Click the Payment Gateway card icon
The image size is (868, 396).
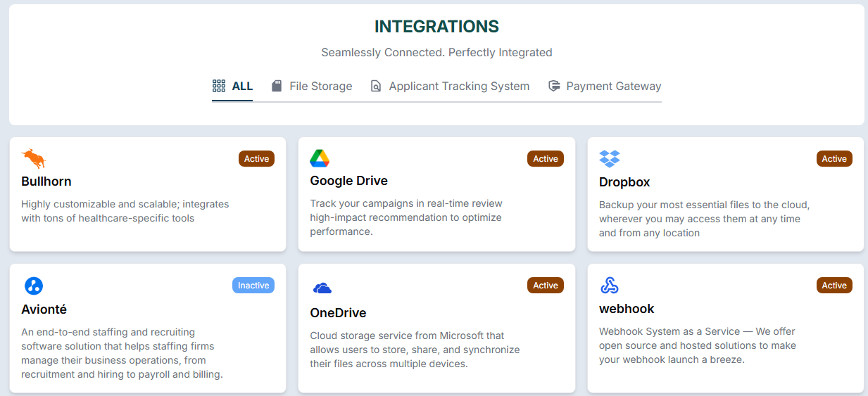554,86
